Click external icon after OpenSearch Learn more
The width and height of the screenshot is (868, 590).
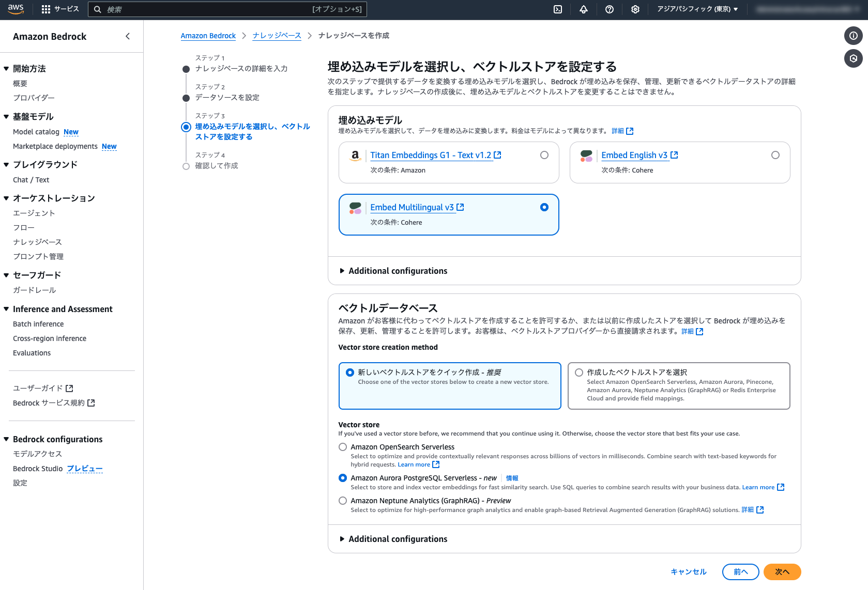pos(436,464)
